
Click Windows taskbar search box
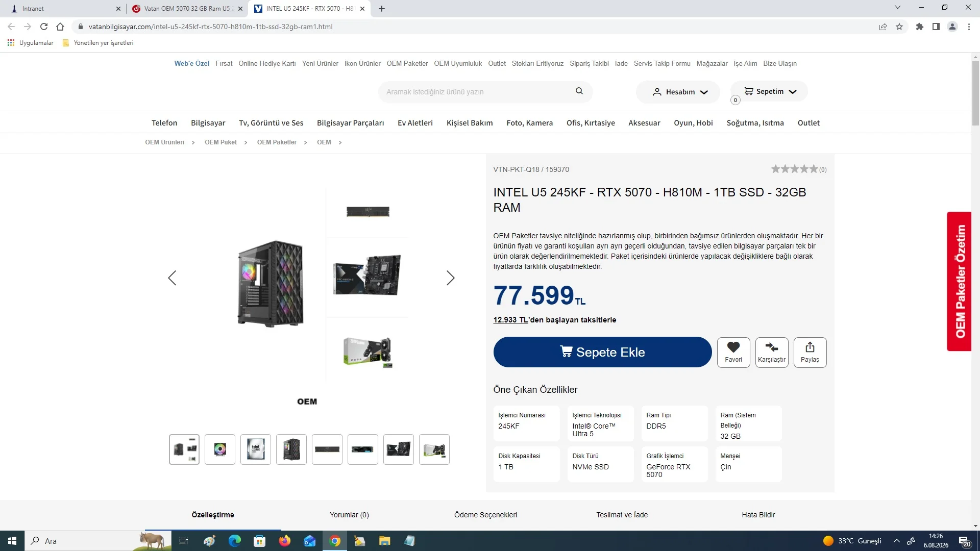tap(98, 541)
